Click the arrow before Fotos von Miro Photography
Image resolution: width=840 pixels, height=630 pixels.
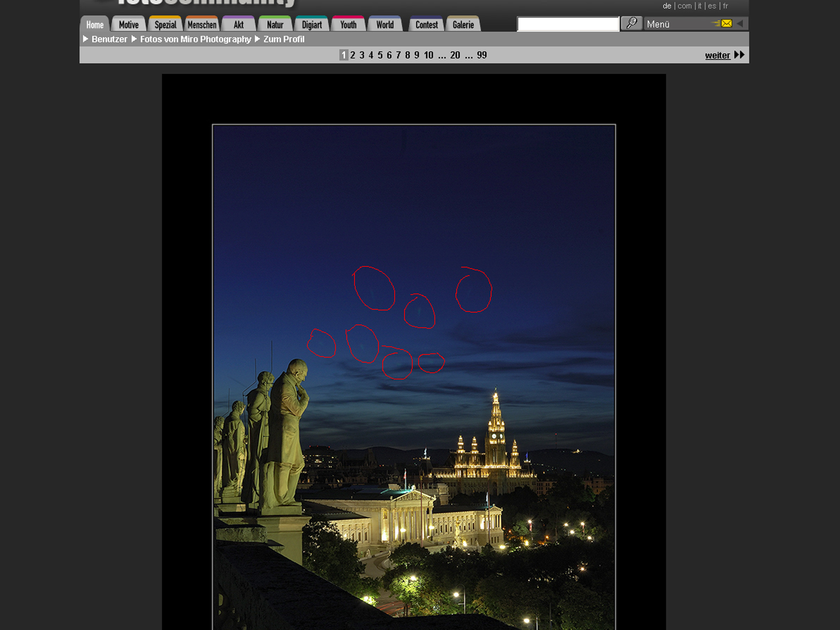[134, 39]
